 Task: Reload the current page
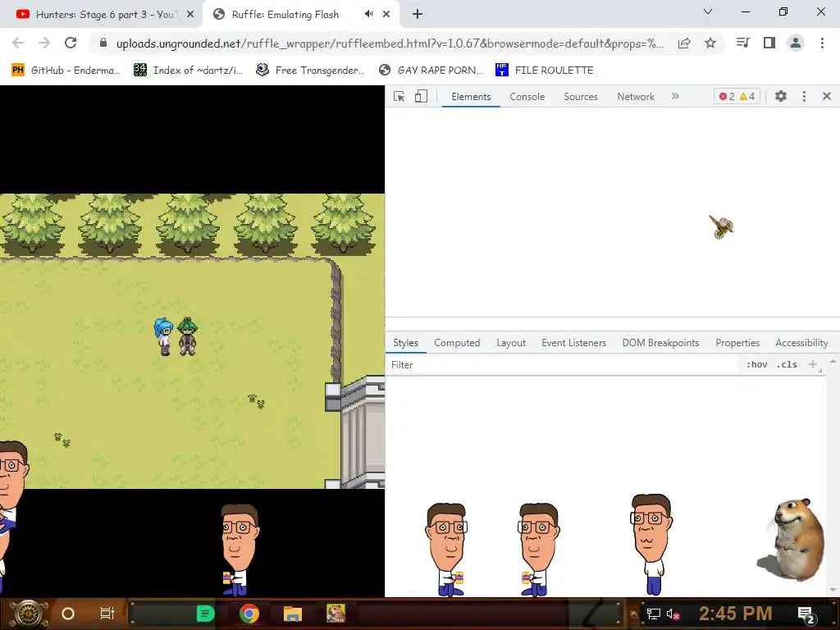71,43
